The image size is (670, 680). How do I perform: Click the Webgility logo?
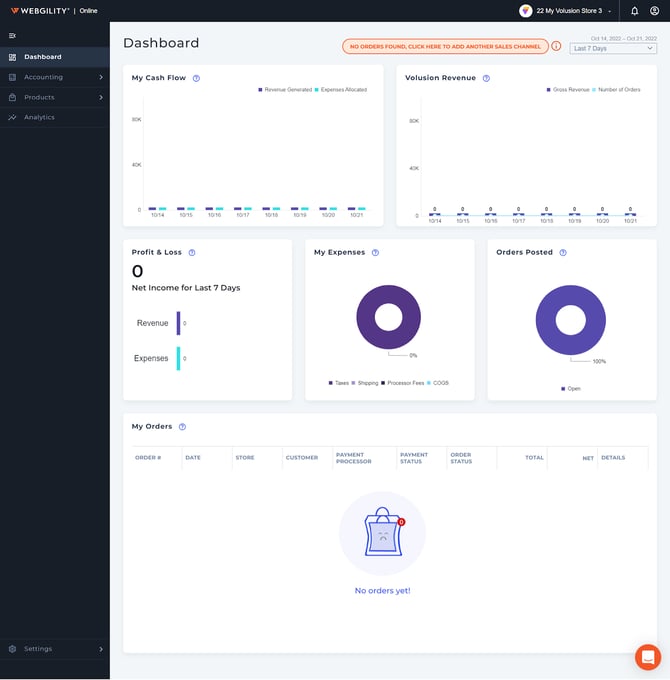[x=40, y=11]
